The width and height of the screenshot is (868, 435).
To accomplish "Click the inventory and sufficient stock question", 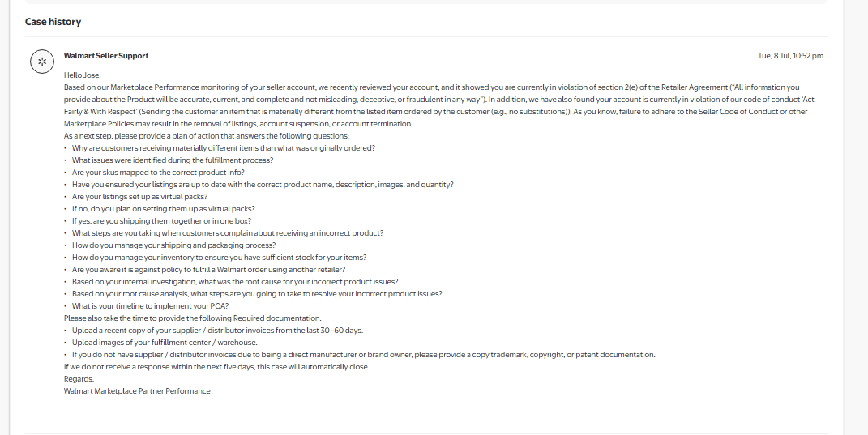I will pos(219,258).
